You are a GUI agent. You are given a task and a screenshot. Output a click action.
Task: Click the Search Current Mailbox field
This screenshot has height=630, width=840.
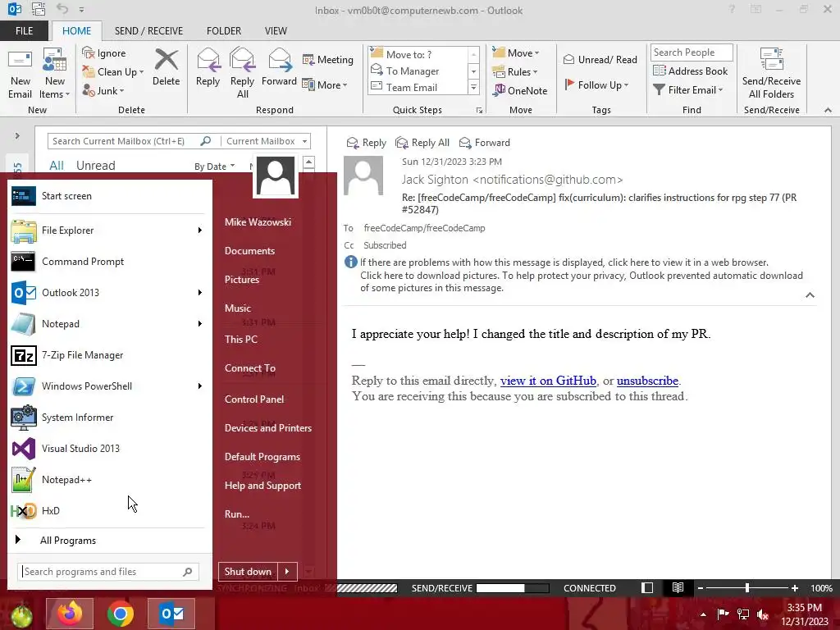(125, 141)
